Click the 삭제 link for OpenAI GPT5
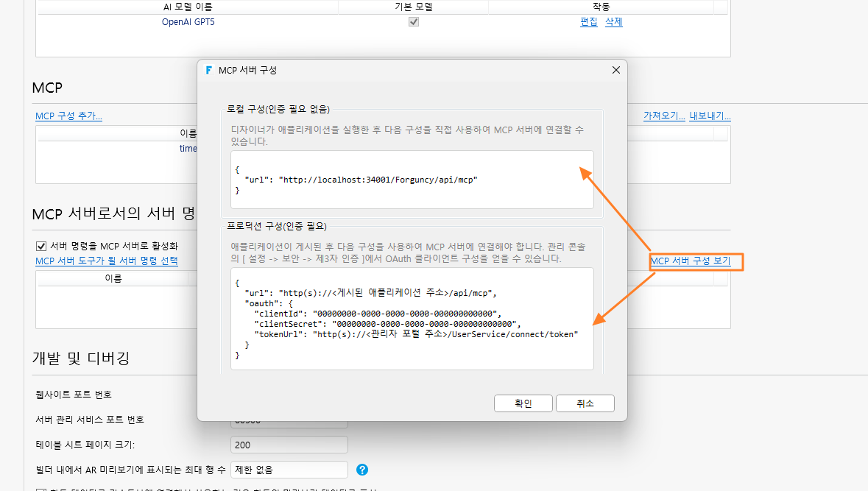Image resolution: width=868 pixels, height=491 pixels. (613, 21)
